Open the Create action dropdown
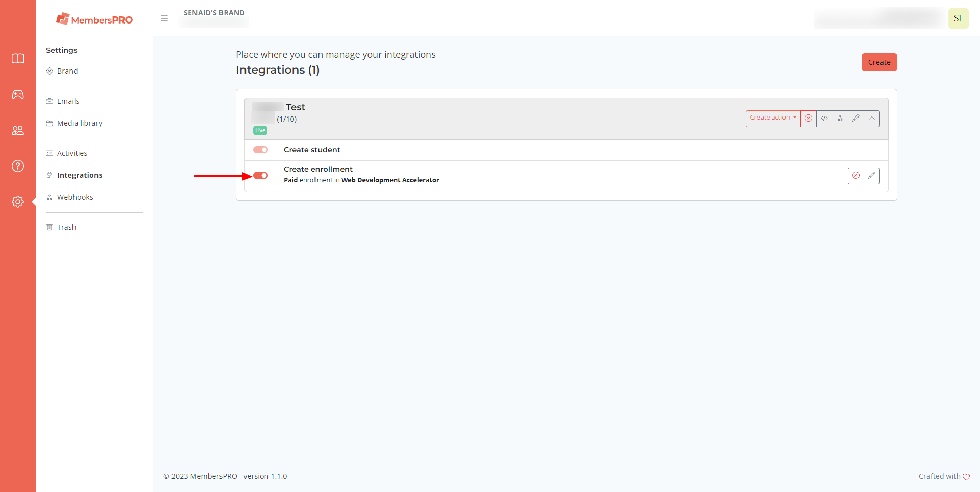The width and height of the screenshot is (980, 492). [773, 118]
